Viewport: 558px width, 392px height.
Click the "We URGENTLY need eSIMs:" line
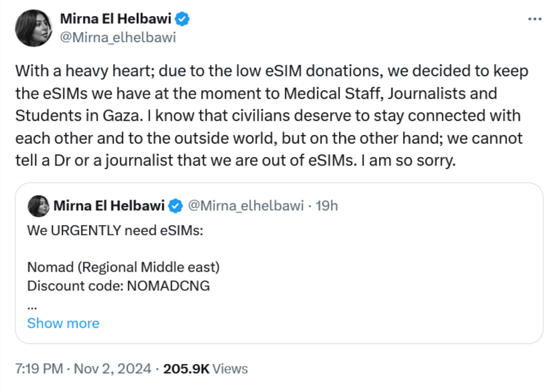pos(115,230)
